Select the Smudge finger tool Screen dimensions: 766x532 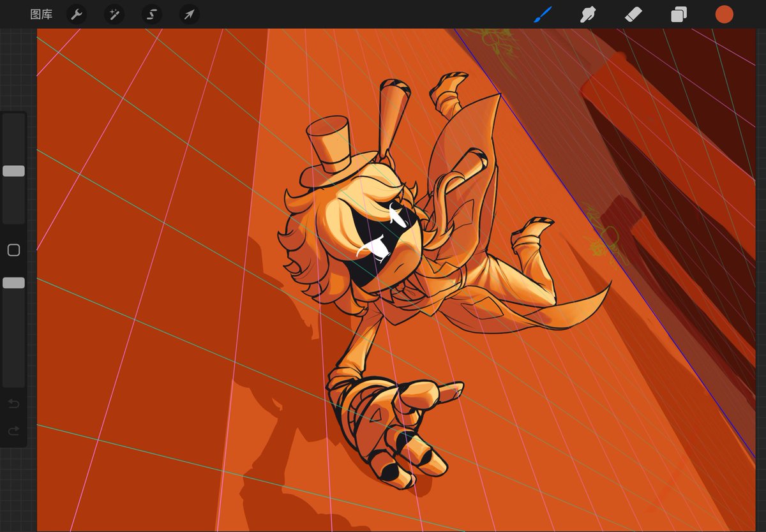coord(588,14)
